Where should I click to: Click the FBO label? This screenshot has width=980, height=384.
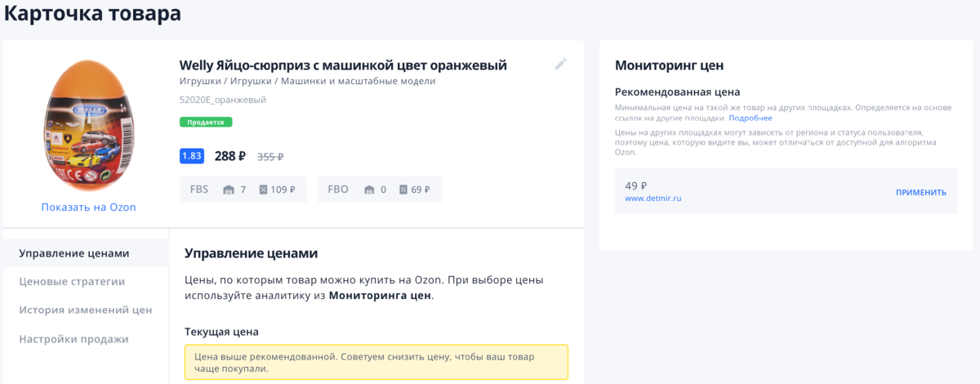pyautogui.click(x=338, y=190)
